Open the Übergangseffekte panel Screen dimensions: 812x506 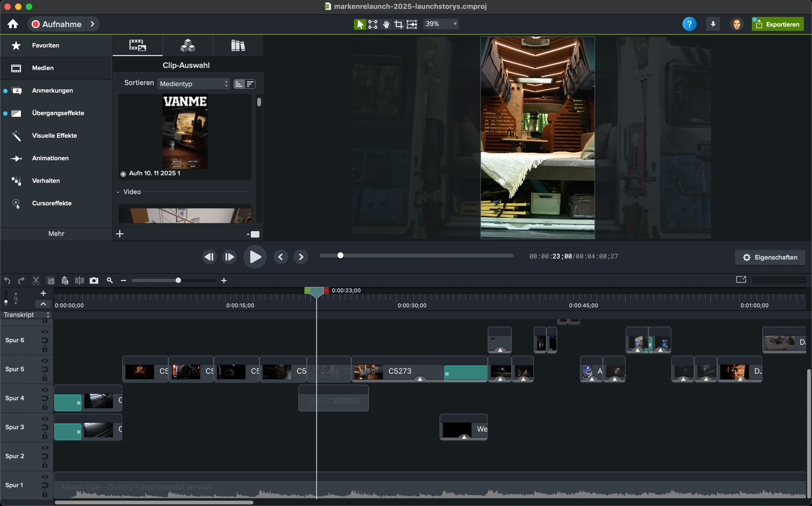[x=58, y=113]
